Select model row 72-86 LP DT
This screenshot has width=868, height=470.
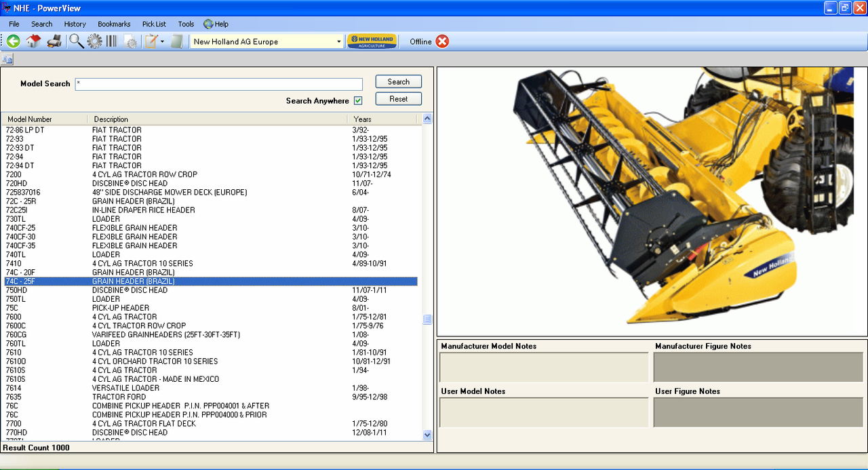210,130
